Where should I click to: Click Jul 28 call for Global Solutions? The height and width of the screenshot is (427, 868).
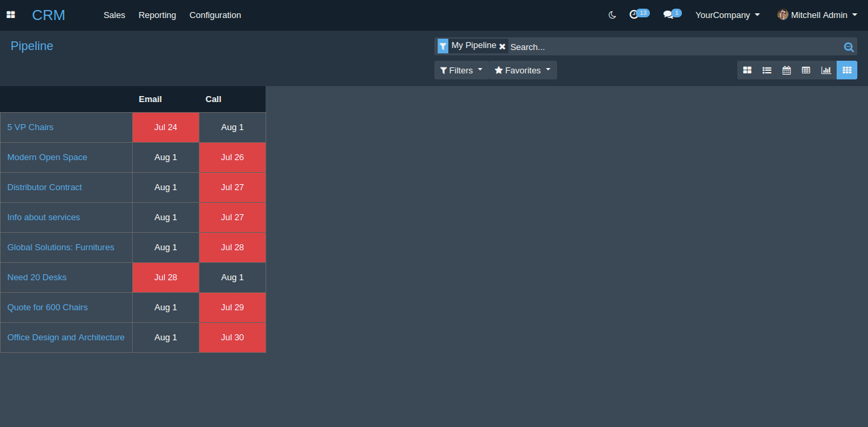(232, 247)
